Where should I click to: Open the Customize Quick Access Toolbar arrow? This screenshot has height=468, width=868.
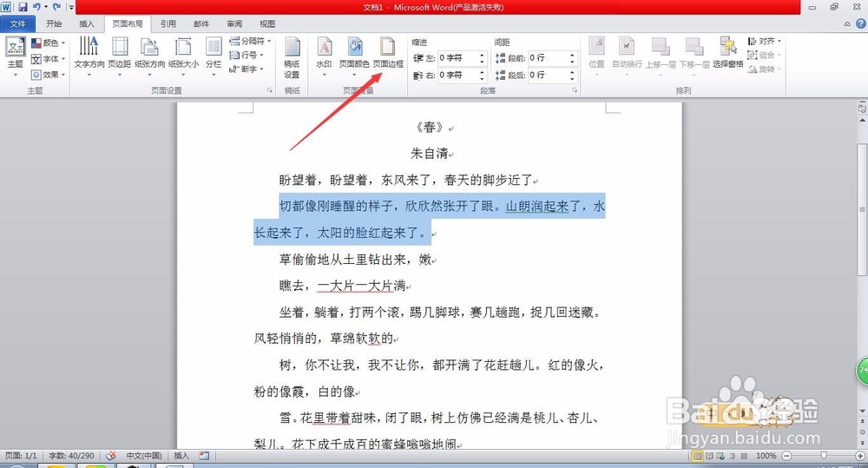71,8
